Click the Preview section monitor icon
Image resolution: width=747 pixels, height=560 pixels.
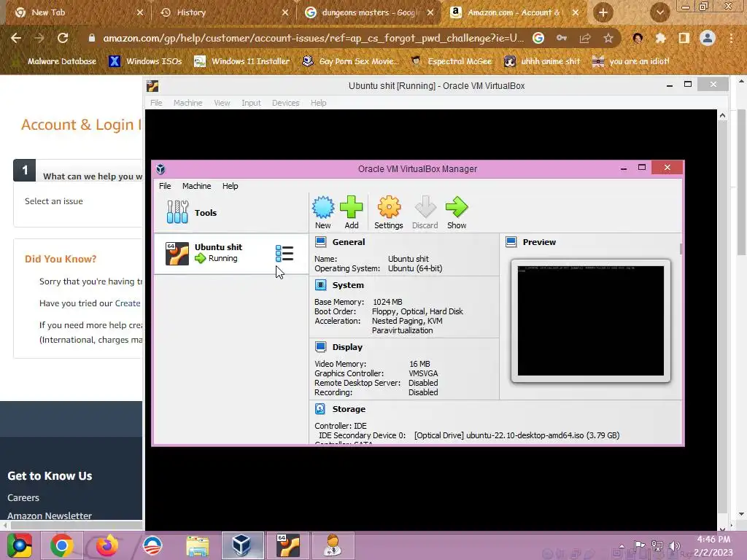511,242
